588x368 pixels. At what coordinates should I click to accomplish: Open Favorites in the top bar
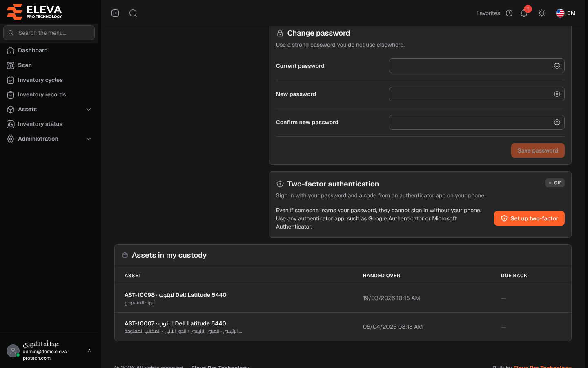[488, 13]
